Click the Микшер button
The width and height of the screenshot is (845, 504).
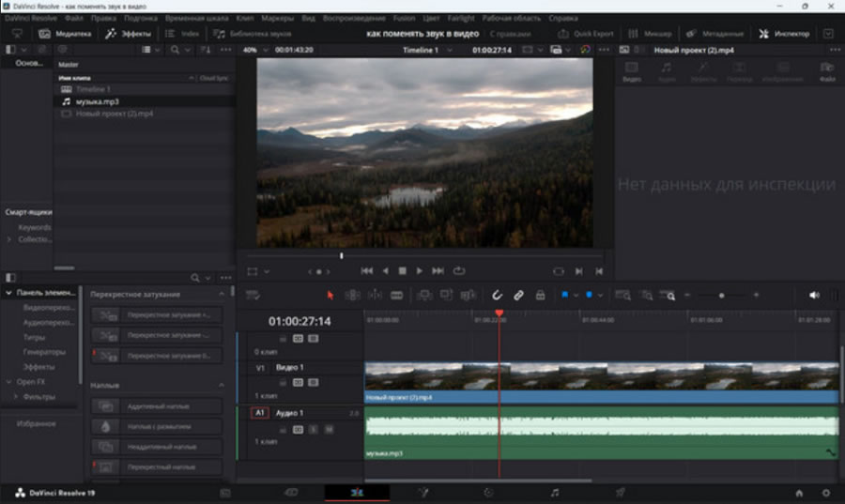coord(650,34)
